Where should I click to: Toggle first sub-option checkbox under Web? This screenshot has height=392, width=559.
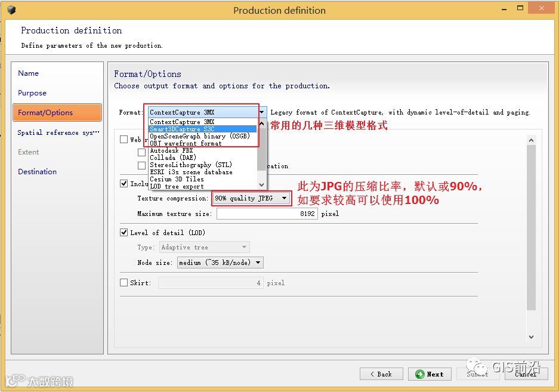click(x=141, y=152)
